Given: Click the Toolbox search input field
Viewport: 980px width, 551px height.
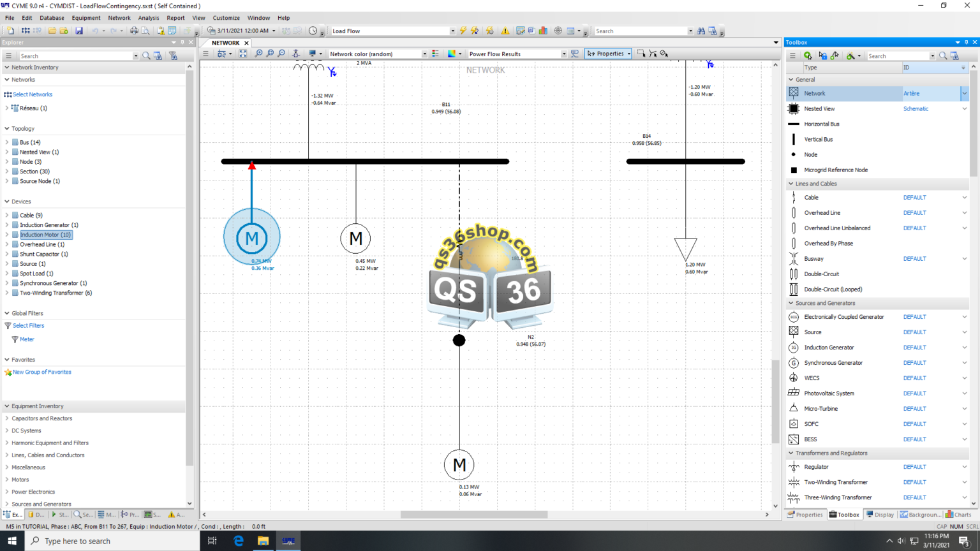Looking at the screenshot, I should [x=898, y=56].
